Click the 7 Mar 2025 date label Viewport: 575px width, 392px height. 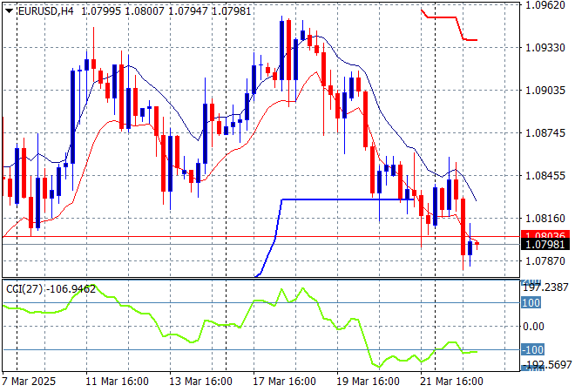click(x=32, y=382)
